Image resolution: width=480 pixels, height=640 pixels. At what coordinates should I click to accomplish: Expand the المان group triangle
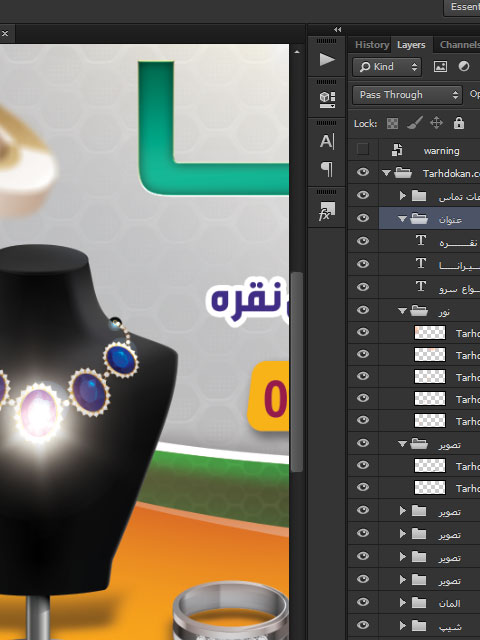click(x=402, y=602)
